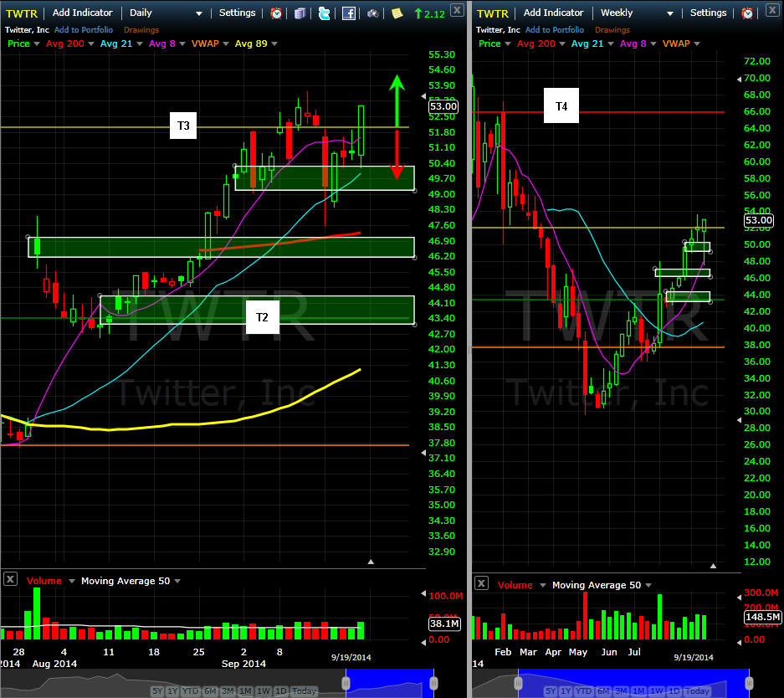Viewport: 784px width, 698px height.
Task: Share the Daily chart to Twitter
Action: [x=324, y=13]
